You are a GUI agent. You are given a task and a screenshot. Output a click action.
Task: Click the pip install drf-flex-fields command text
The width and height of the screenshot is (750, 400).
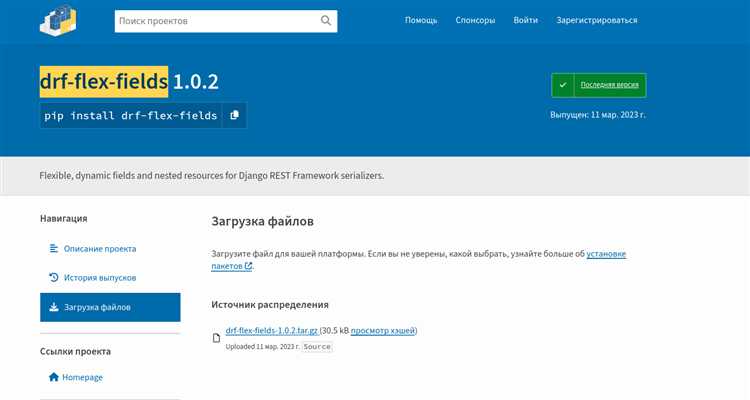(131, 115)
